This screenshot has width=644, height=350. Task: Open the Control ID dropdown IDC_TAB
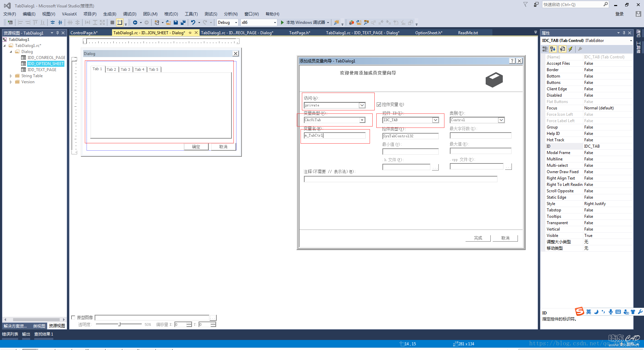pyautogui.click(x=435, y=120)
